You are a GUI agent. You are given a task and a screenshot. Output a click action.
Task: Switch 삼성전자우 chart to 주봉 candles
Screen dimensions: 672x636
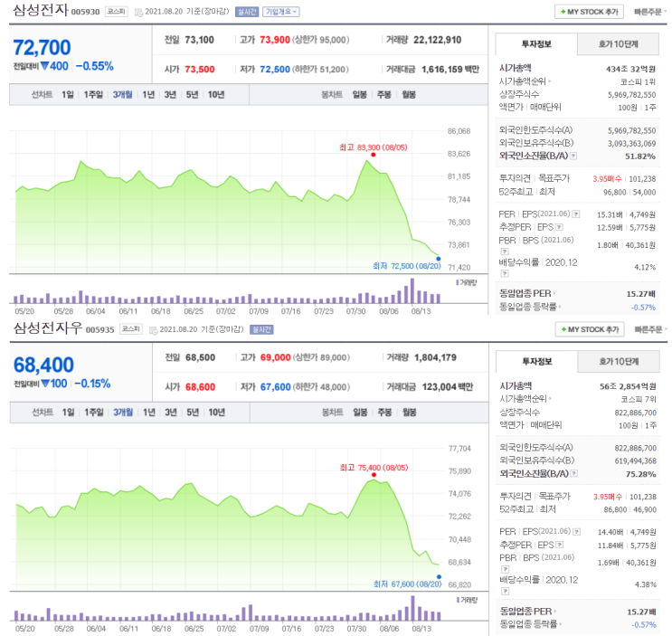click(384, 413)
